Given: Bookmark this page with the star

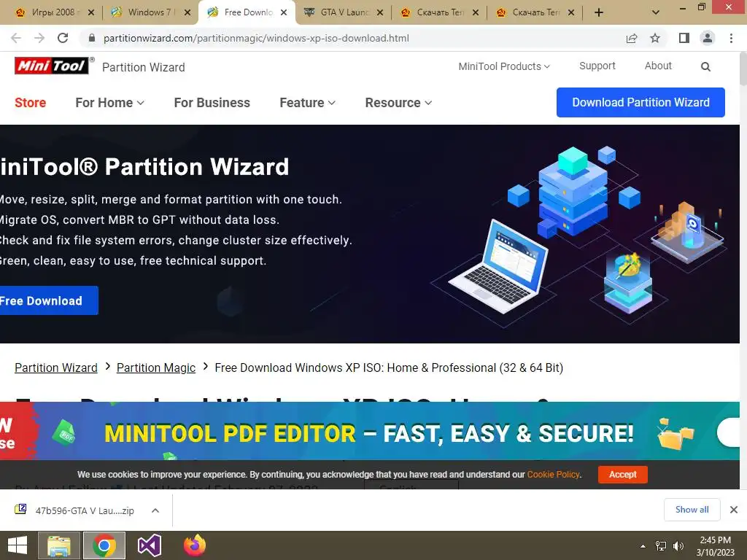Looking at the screenshot, I should (x=655, y=38).
